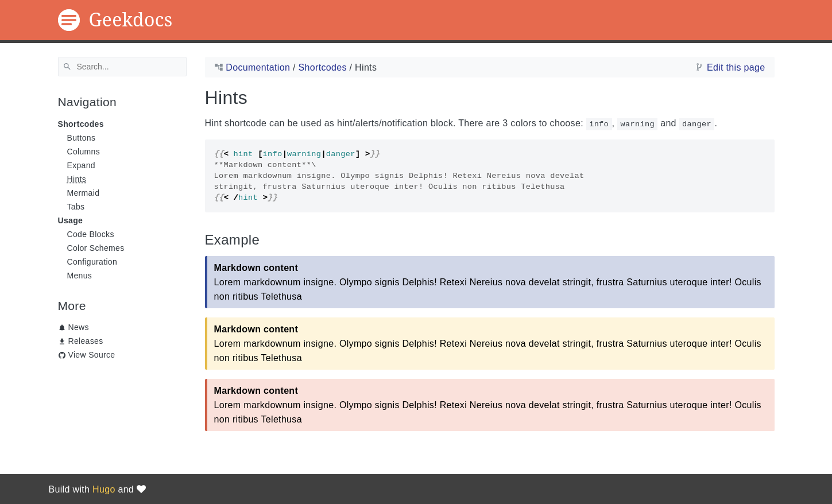Open the Mermaid navigation item
This screenshot has height=504, width=832.
83,193
